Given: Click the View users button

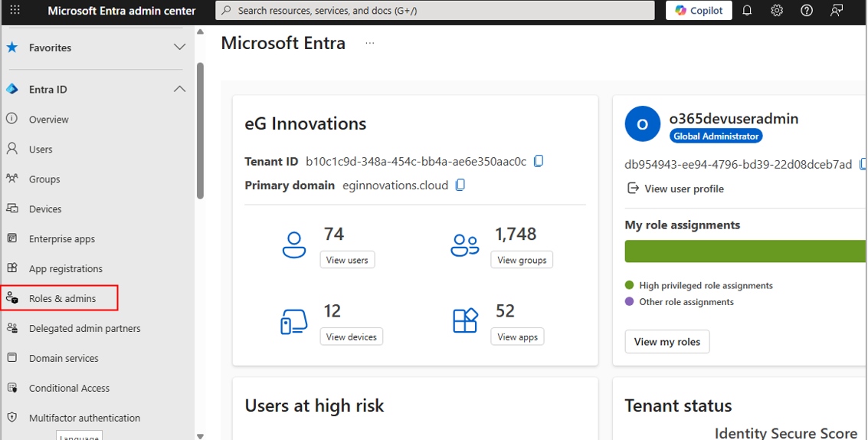Looking at the screenshot, I should 347,260.
